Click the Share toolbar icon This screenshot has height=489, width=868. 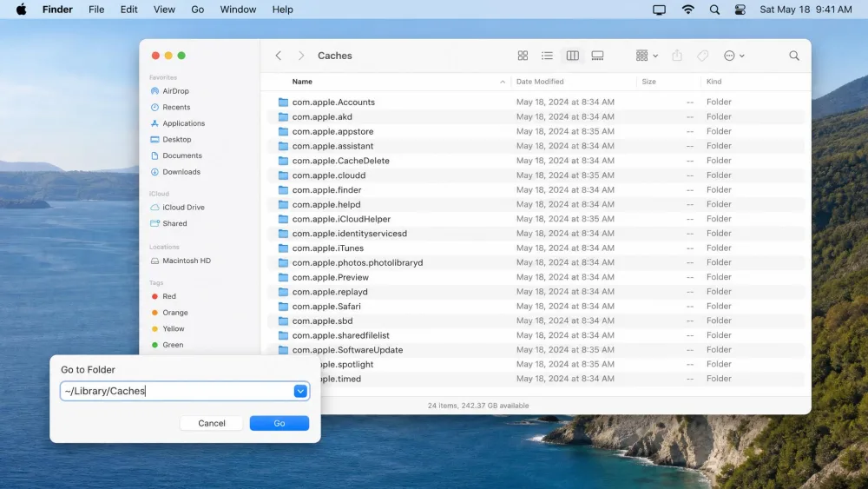pyautogui.click(x=677, y=56)
